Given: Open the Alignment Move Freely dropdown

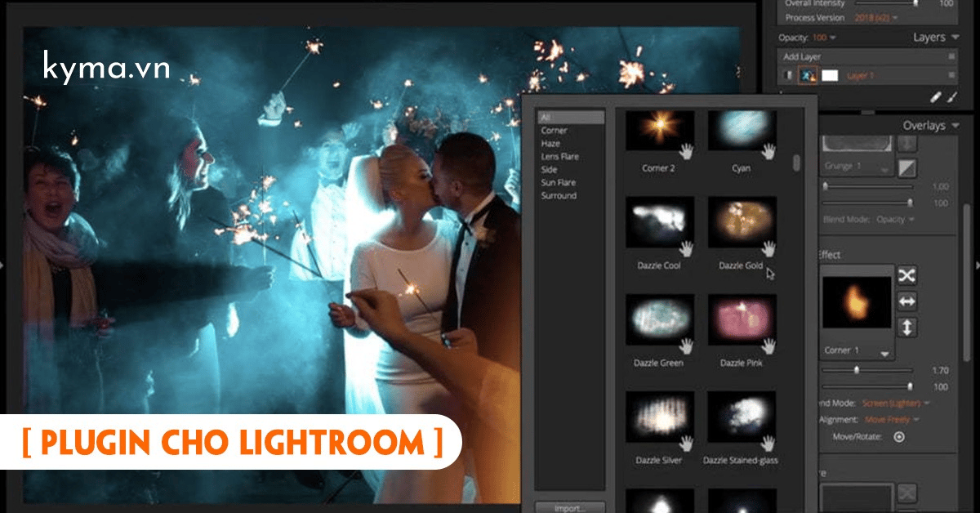Looking at the screenshot, I should pyautogui.click(x=892, y=420).
